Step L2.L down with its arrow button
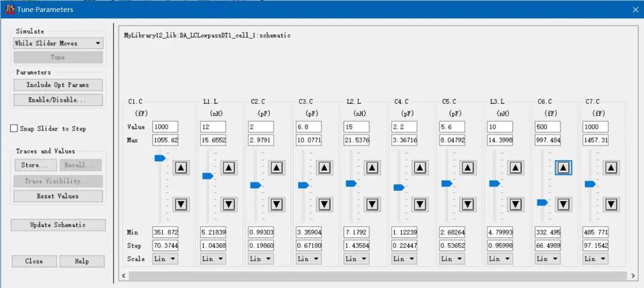The width and height of the screenshot is (644, 288). [371, 204]
